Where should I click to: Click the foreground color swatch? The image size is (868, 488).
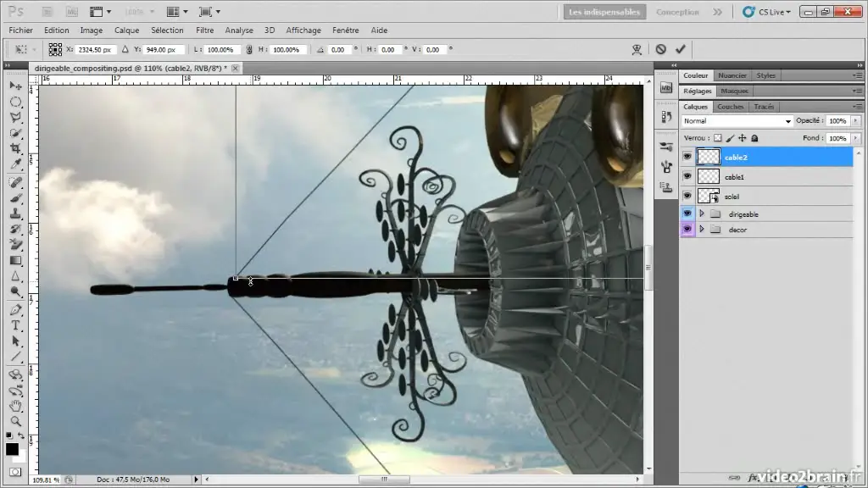click(13, 449)
